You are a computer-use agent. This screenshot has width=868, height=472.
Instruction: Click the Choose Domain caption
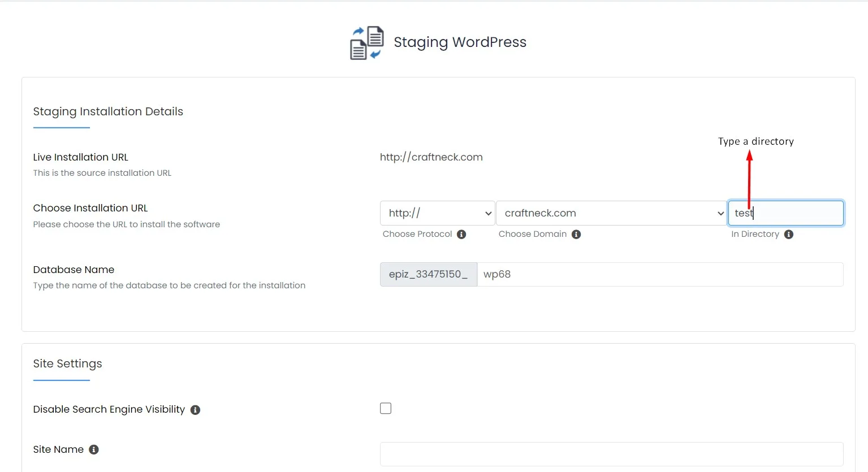click(x=533, y=234)
